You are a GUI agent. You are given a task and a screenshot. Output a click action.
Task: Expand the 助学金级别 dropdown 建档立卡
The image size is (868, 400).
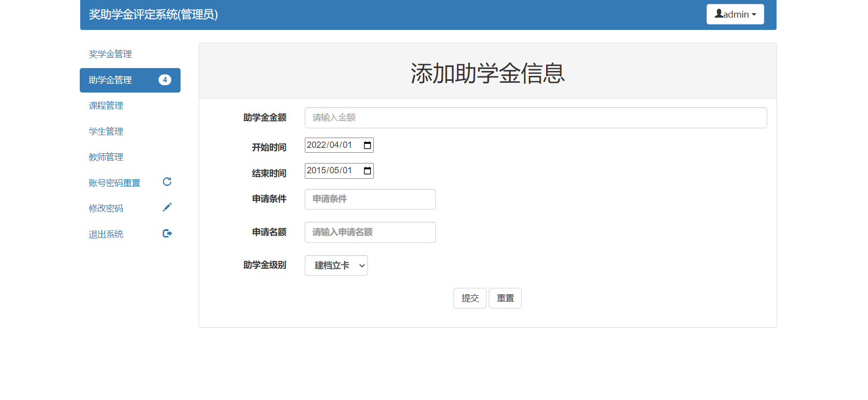[336, 265]
